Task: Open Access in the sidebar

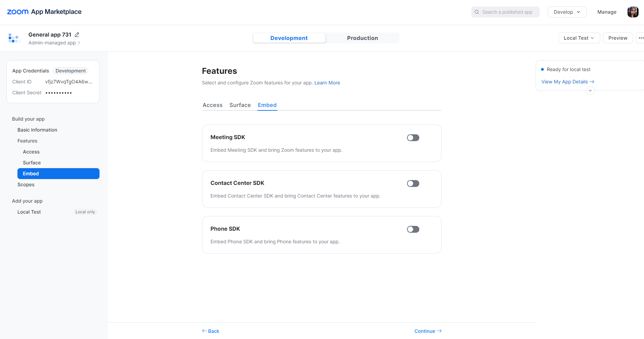Action: tap(31, 152)
